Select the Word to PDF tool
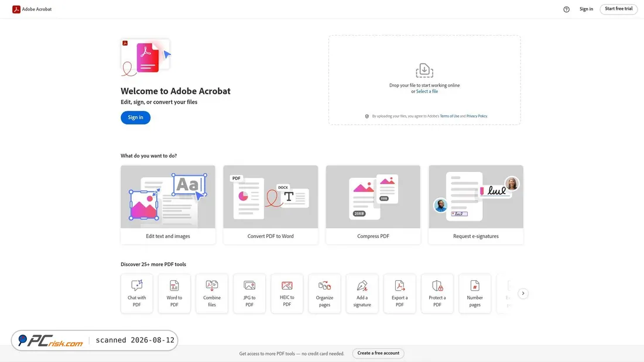 coord(174,294)
